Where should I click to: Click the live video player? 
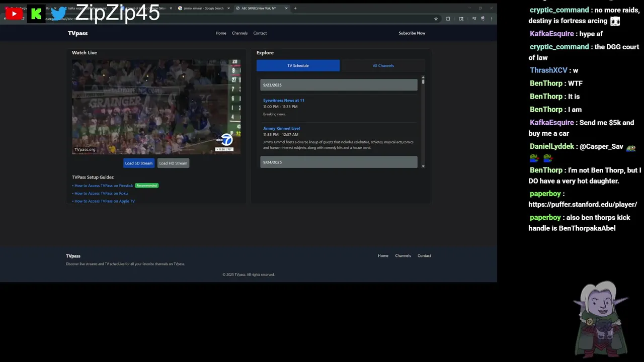tap(156, 107)
